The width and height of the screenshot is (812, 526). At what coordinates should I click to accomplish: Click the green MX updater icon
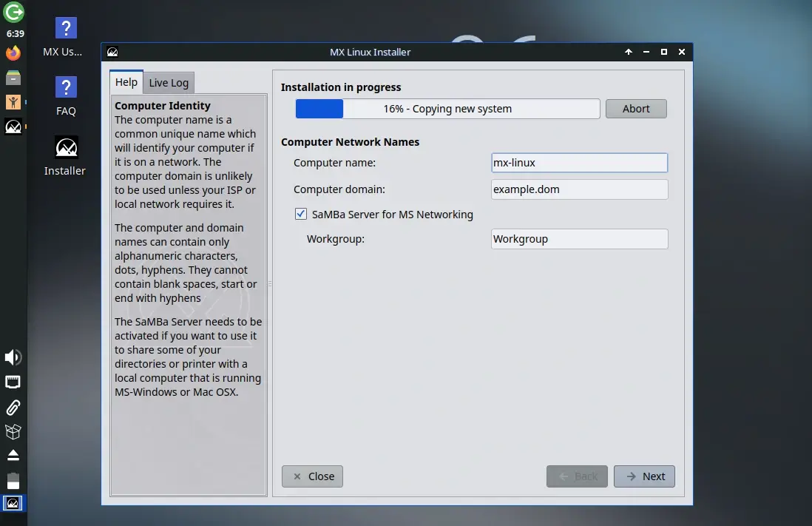click(x=13, y=13)
